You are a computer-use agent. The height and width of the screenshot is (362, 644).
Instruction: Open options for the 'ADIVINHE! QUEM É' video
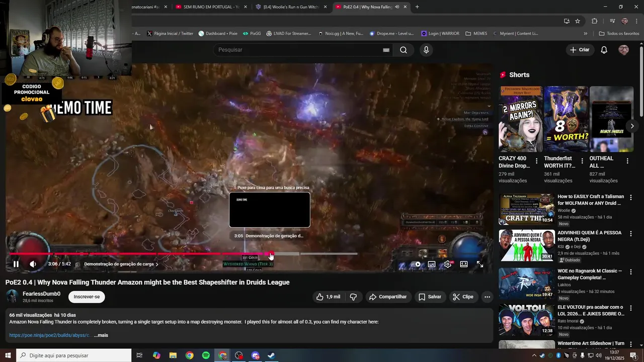(631, 234)
